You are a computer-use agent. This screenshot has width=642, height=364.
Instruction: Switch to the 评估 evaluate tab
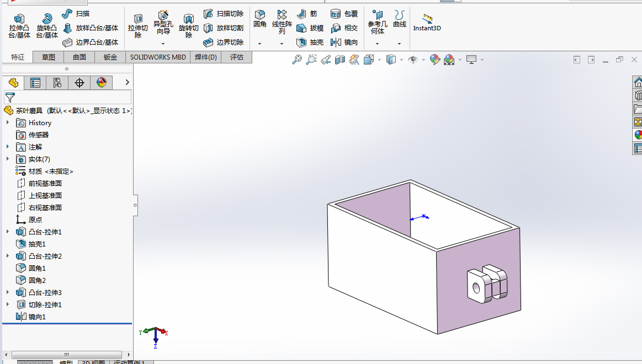point(236,57)
